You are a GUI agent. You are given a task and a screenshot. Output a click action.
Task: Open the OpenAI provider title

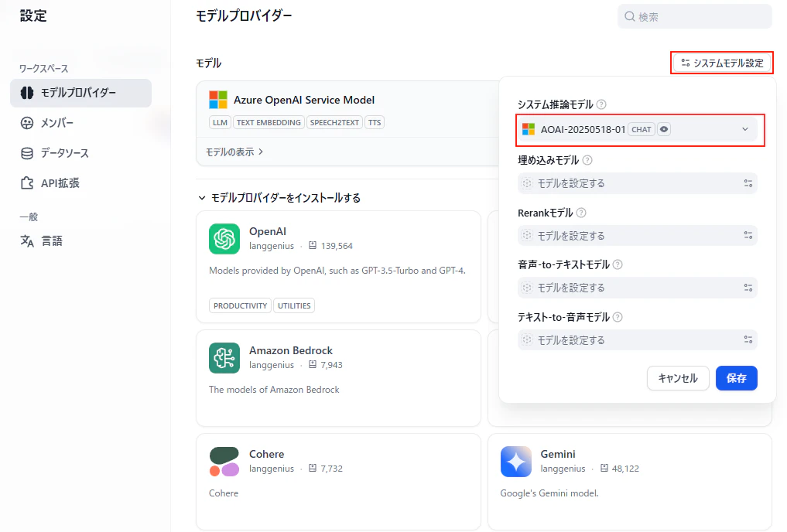pyautogui.click(x=268, y=232)
